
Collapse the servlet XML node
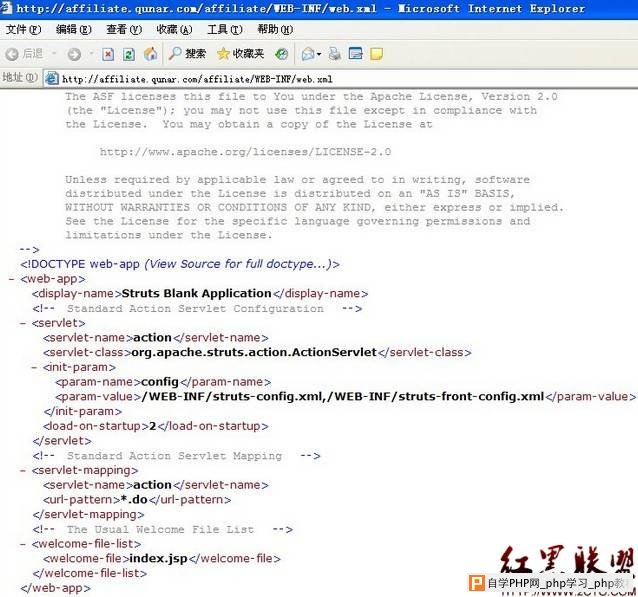[23, 324]
